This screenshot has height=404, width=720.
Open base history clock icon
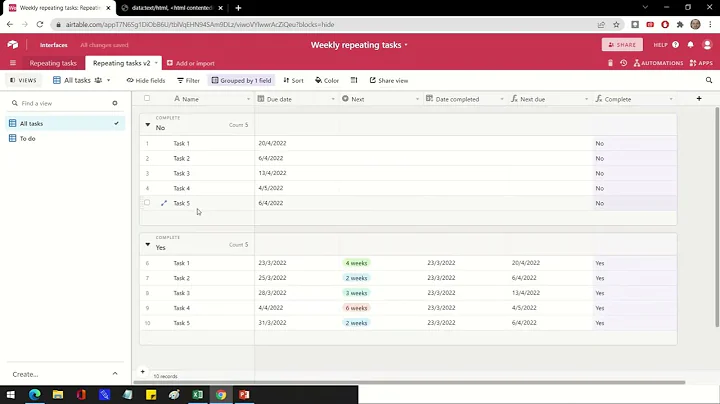[x=623, y=63]
